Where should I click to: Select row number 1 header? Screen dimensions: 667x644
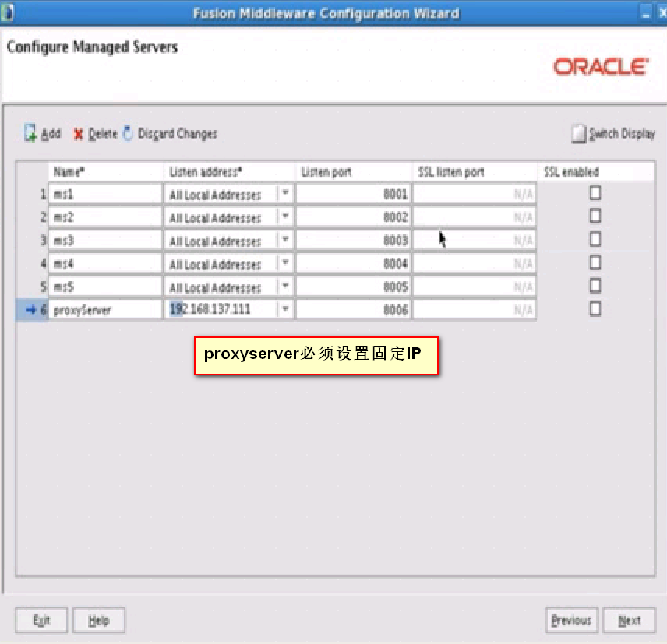coord(32,194)
